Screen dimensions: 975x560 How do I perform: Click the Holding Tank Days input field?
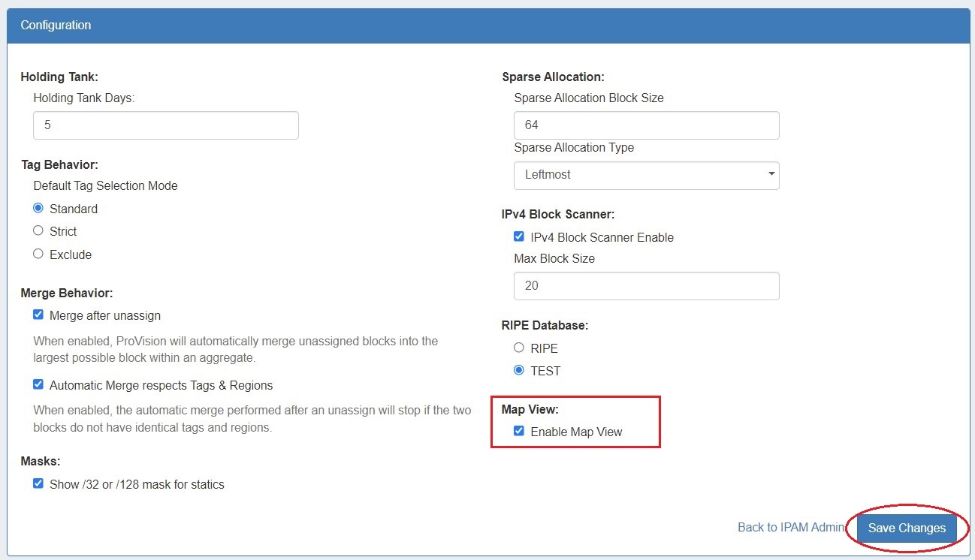pyautogui.click(x=165, y=125)
